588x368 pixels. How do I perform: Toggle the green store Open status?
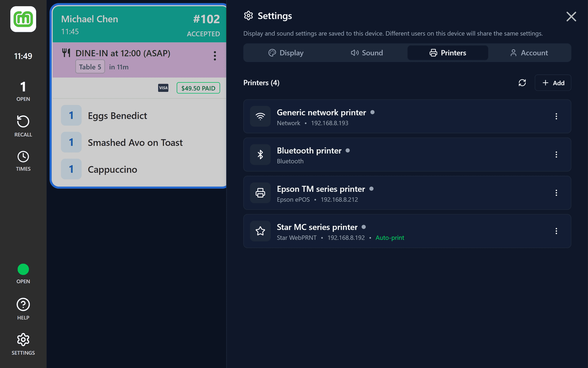tap(23, 270)
